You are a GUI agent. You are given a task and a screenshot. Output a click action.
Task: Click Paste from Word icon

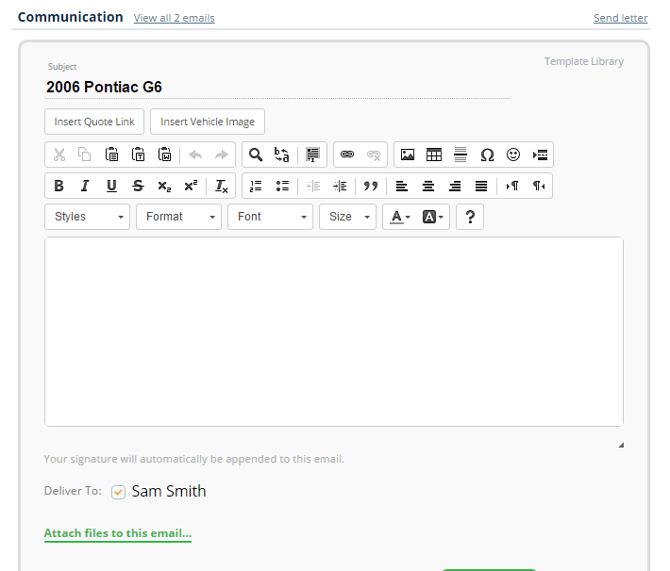pos(165,155)
